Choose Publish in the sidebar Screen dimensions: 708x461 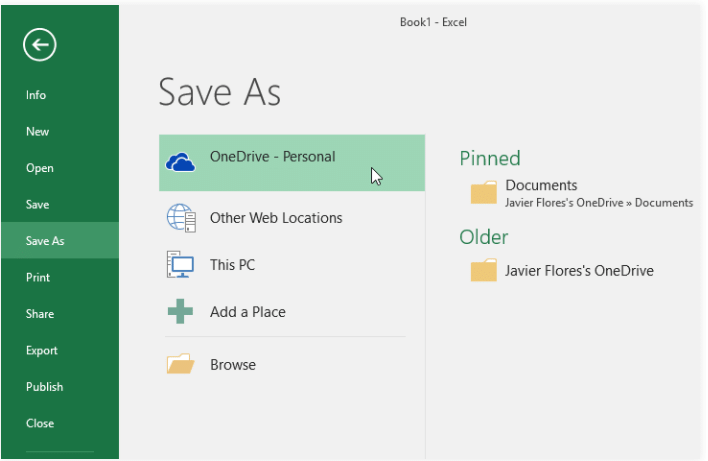point(45,387)
